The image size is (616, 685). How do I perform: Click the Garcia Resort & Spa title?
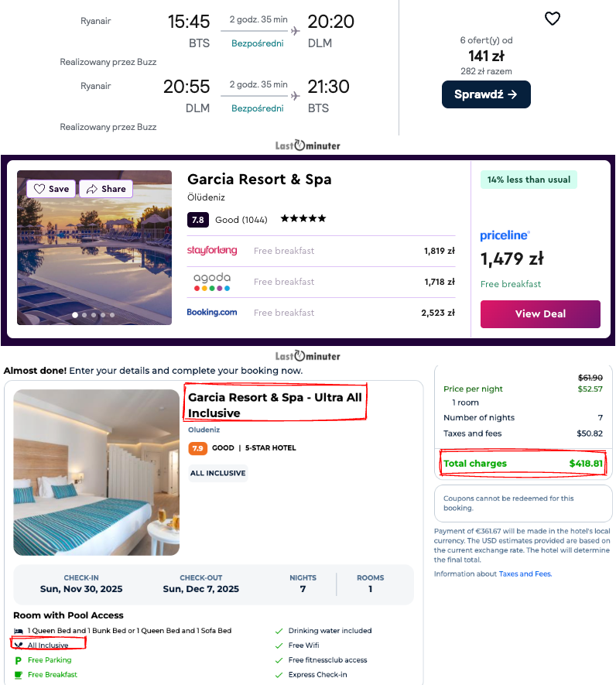coord(259,180)
